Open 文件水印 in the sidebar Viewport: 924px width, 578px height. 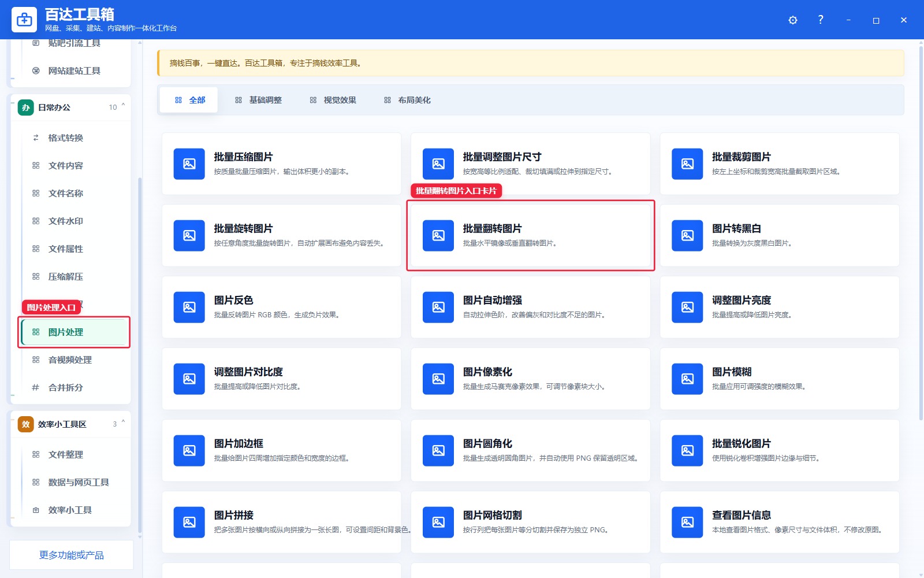coord(75,221)
